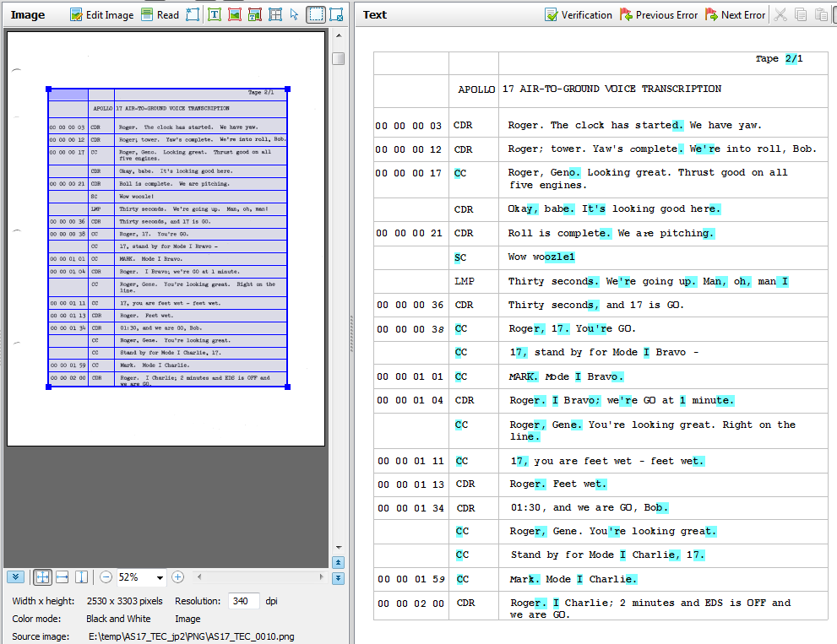The width and height of the screenshot is (837, 644).
Task: Jump to Previous Error
Action: [x=658, y=15]
